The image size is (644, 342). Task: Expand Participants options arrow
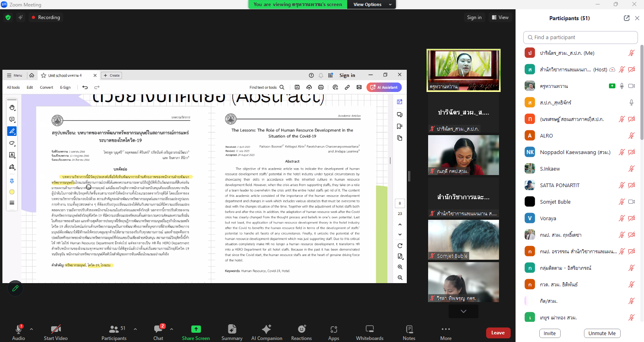(135, 329)
